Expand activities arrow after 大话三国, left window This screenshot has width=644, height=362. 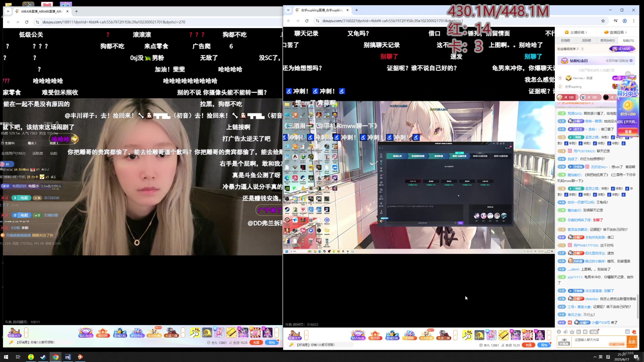183,333
